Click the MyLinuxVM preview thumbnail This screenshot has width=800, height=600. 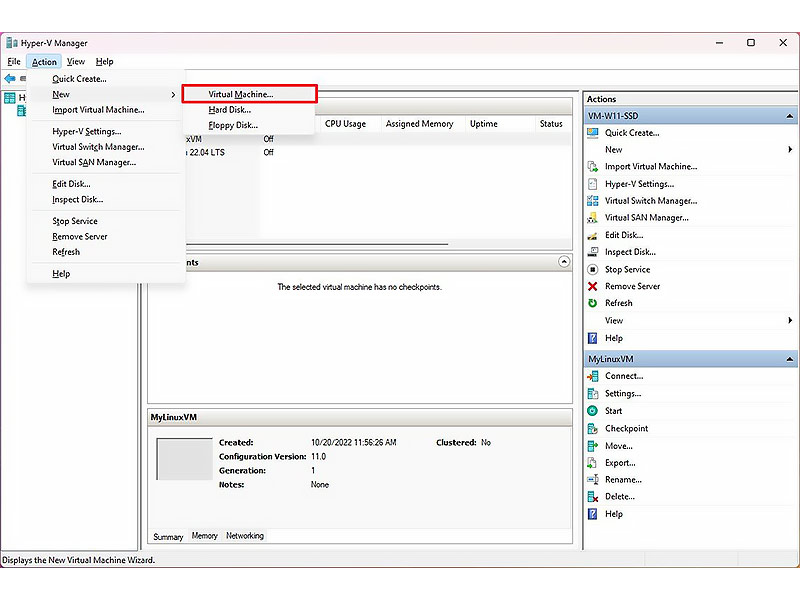click(184, 459)
